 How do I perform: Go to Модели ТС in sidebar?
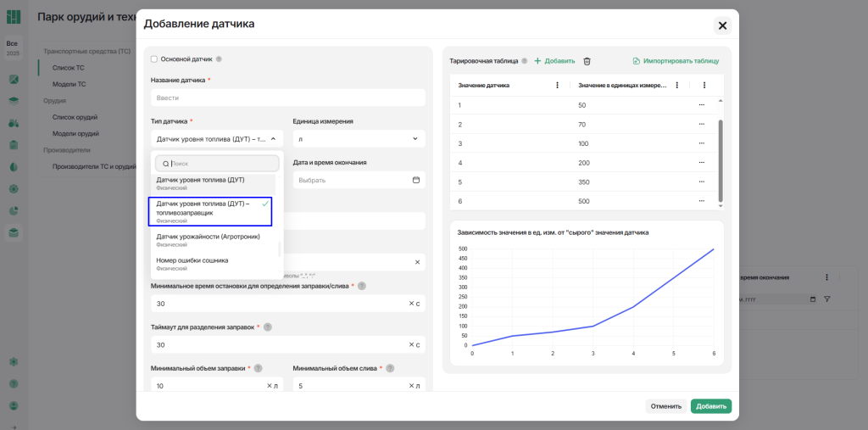click(69, 84)
